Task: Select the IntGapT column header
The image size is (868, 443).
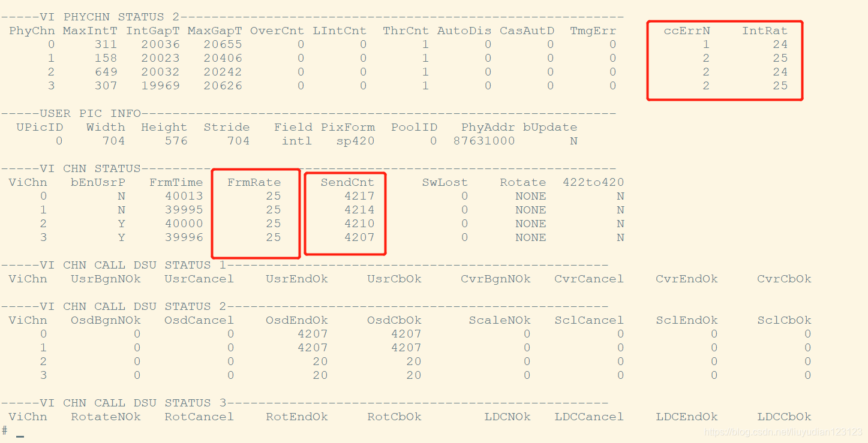Action: click(x=152, y=31)
